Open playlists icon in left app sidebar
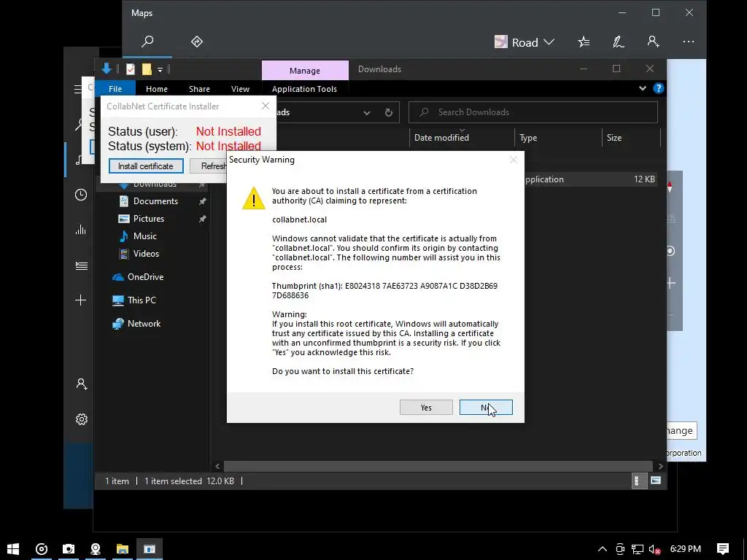 81,265
